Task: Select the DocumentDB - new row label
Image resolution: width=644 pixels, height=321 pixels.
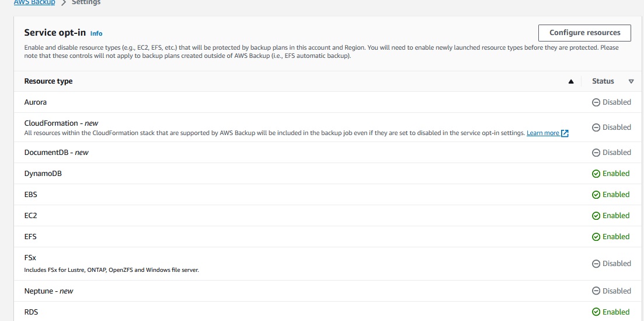Action: 56,152
